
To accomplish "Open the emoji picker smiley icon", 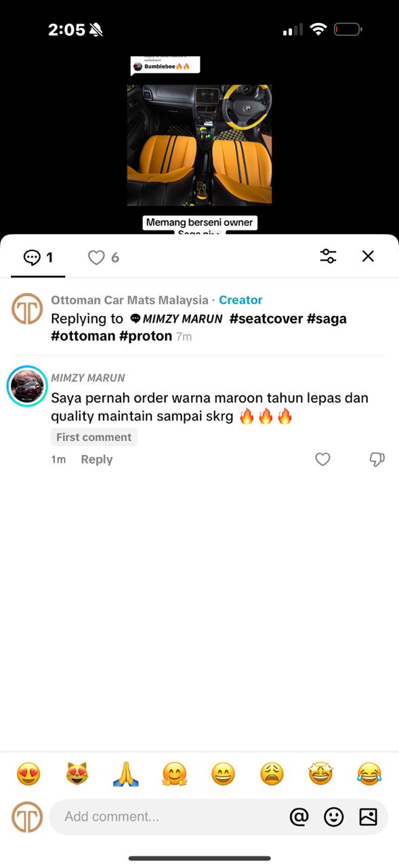I will tap(333, 817).
